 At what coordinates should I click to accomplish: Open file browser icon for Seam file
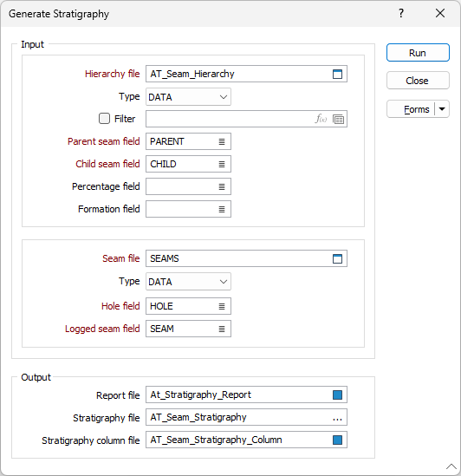pyautogui.click(x=337, y=258)
